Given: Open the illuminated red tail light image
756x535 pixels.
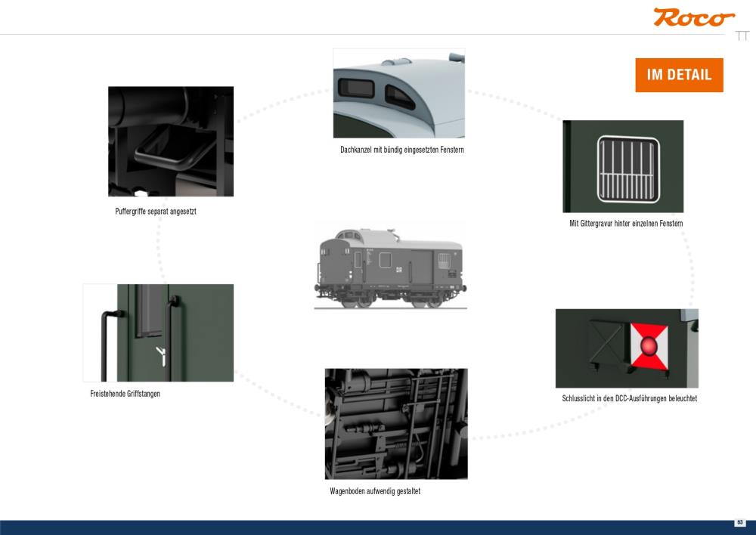Looking at the screenshot, I should pos(627,348).
